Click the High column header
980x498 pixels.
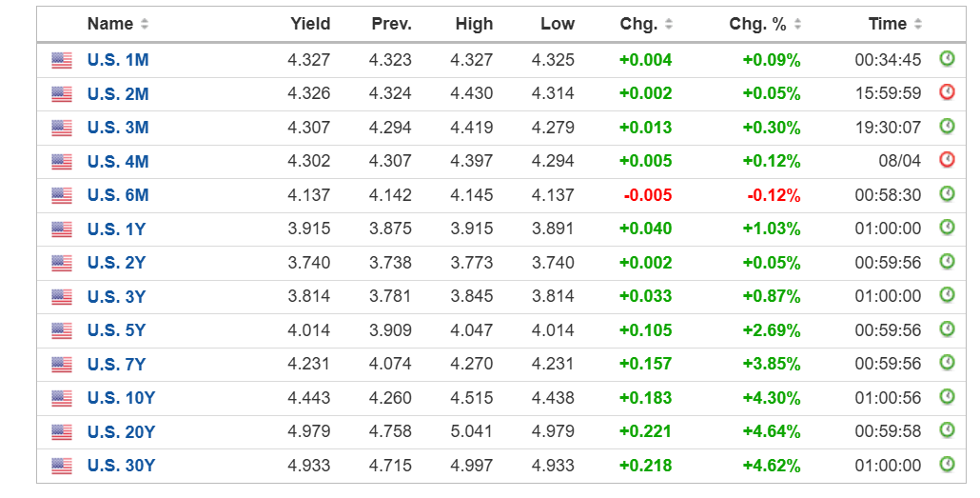click(474, 24)
